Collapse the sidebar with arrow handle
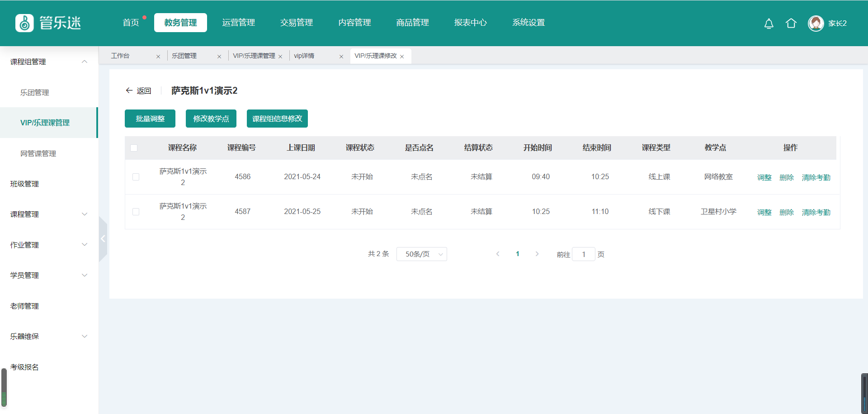This screenshot has height=414, width=868. click(103, 239)
